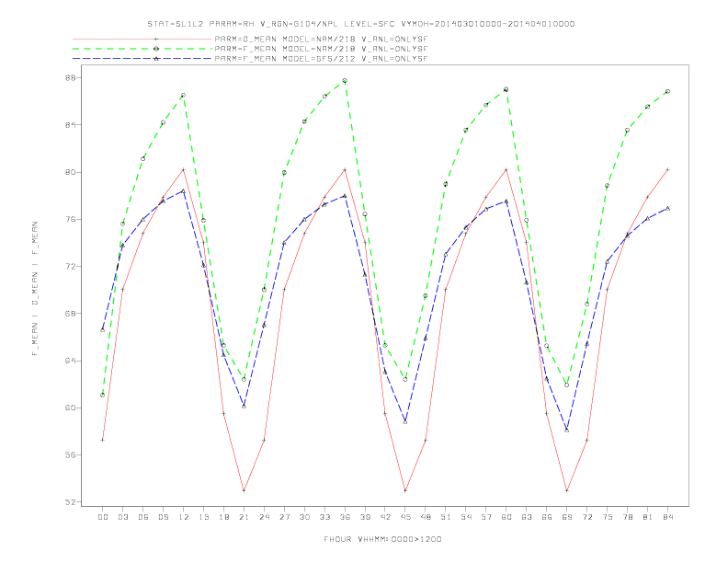
Task: Click the x-axis tick label 42
Action: tap(385, 517)
